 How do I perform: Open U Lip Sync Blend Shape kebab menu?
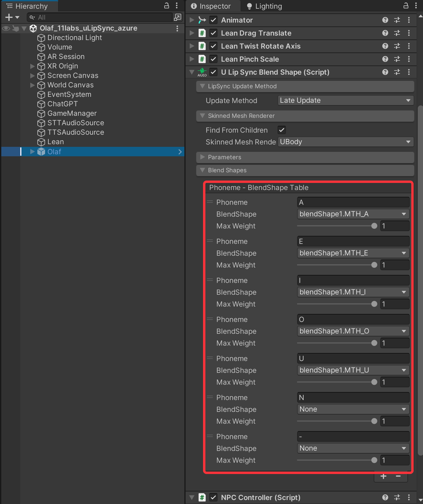409,72
